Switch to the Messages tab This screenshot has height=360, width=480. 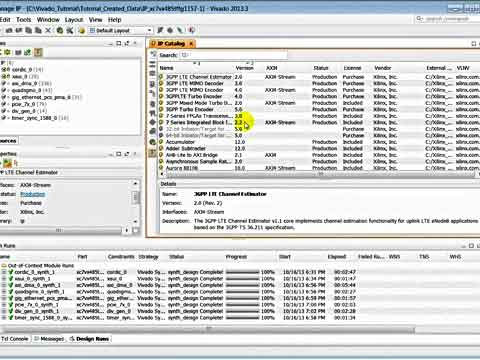tap(49, 339)
